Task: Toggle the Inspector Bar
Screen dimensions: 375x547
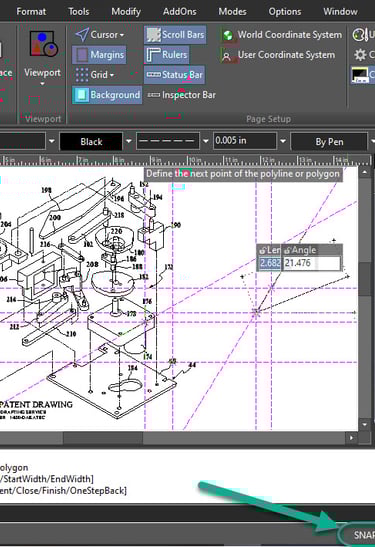Action: point(181,95)
